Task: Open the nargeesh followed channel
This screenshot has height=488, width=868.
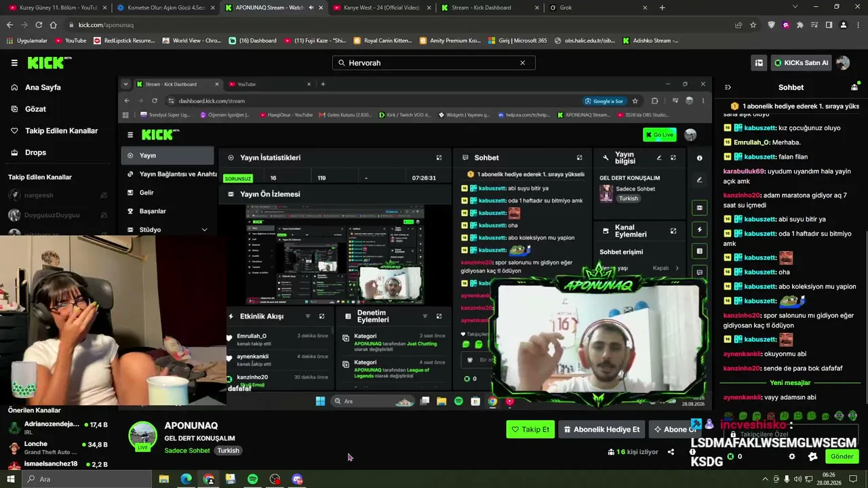Action: pos(57,195)
